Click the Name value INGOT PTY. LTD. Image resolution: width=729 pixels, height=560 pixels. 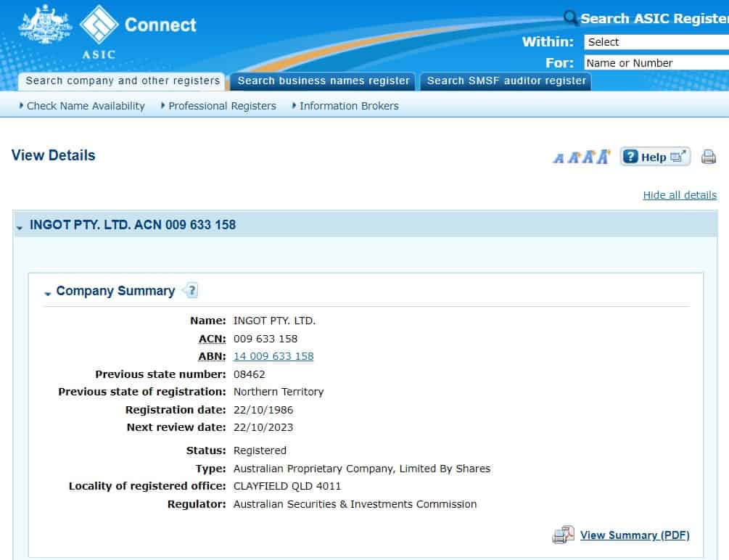(x=274, y=321)
